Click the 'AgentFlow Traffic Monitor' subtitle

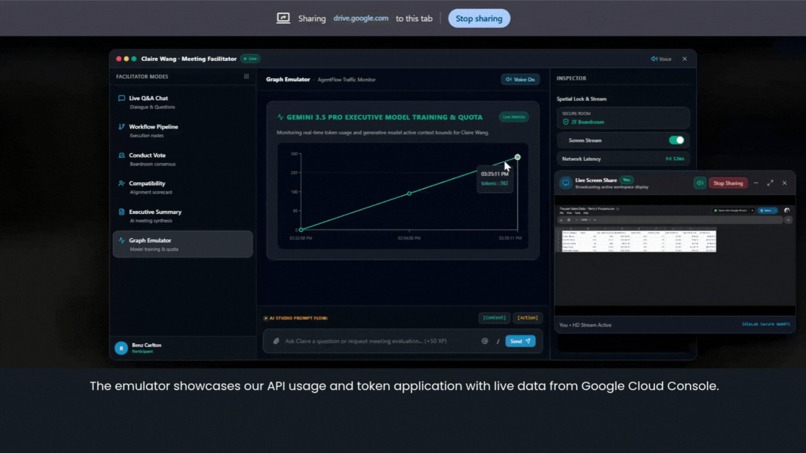tap(346, 80)
